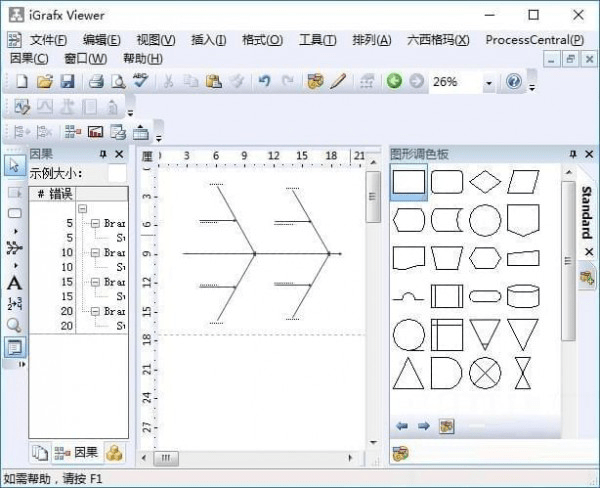Open the 六西格玛(X) menu

click(x=438, y=40)
